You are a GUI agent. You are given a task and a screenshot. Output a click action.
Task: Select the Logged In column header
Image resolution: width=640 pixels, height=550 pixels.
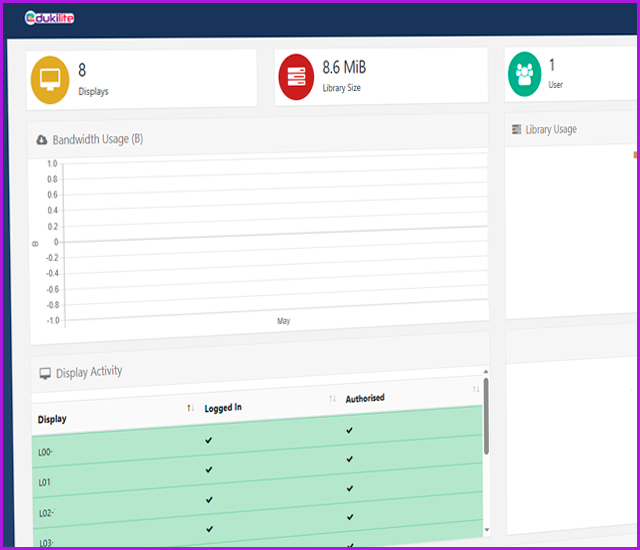tap(223, 408)
